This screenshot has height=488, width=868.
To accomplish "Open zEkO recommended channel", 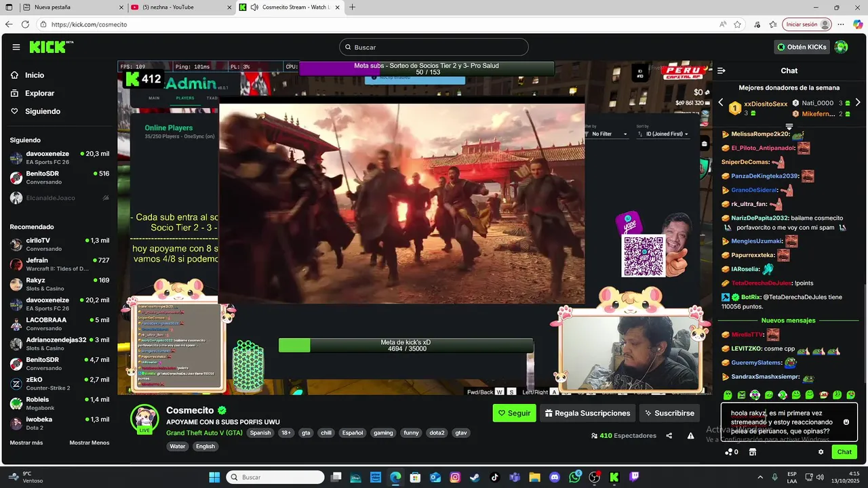I will pos(59,384).
